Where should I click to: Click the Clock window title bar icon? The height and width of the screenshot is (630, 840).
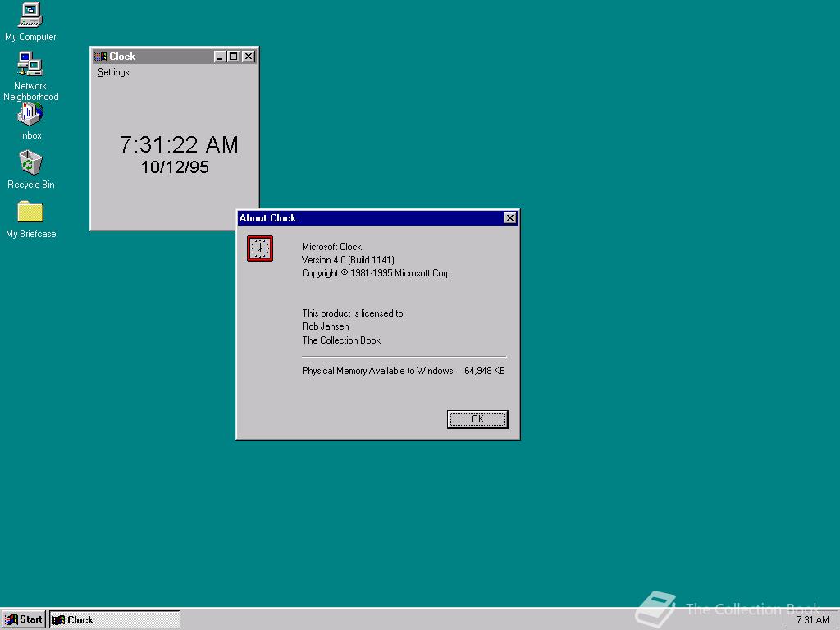(x=100, y=57)
